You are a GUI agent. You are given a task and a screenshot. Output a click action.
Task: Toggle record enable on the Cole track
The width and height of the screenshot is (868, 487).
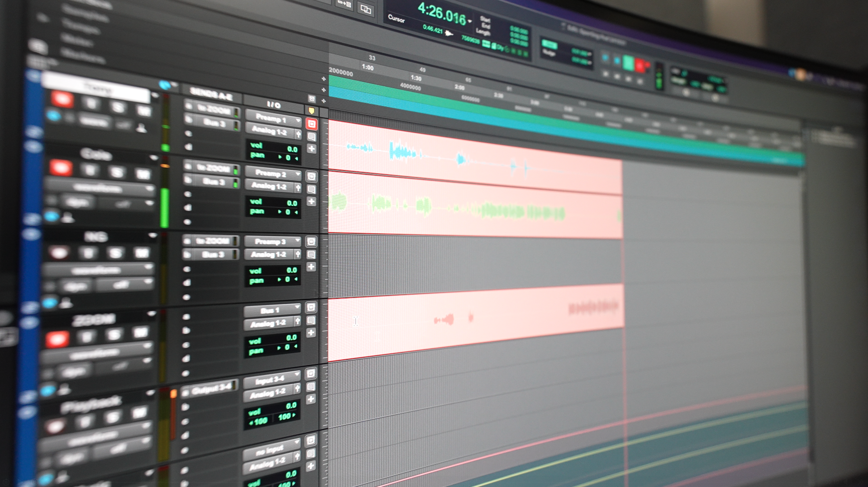pos(61,167)
